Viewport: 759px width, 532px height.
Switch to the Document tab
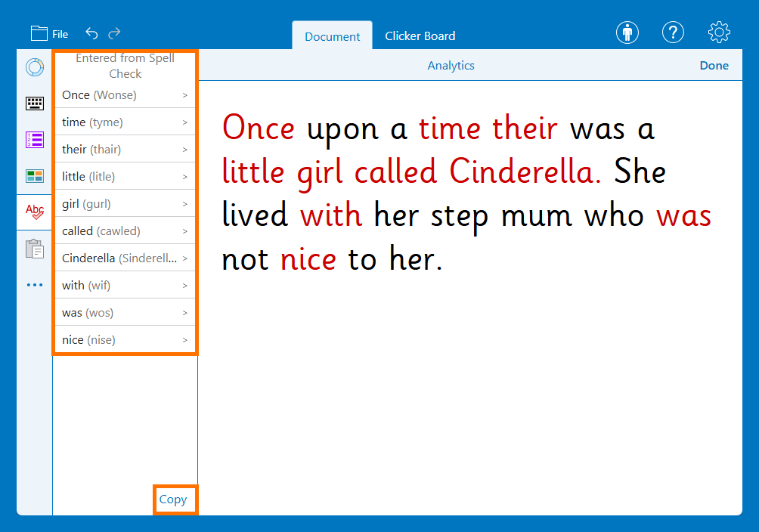tap(332, 36)
